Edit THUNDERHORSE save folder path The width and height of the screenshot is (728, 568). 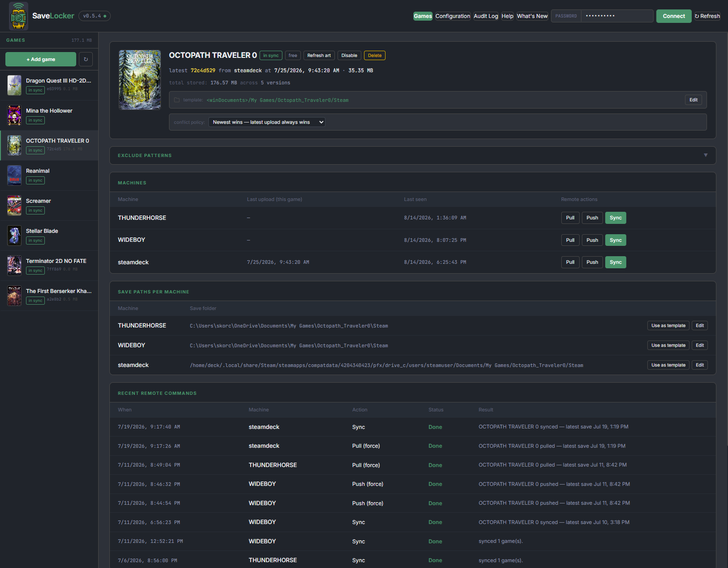click(x=700, y=326)
